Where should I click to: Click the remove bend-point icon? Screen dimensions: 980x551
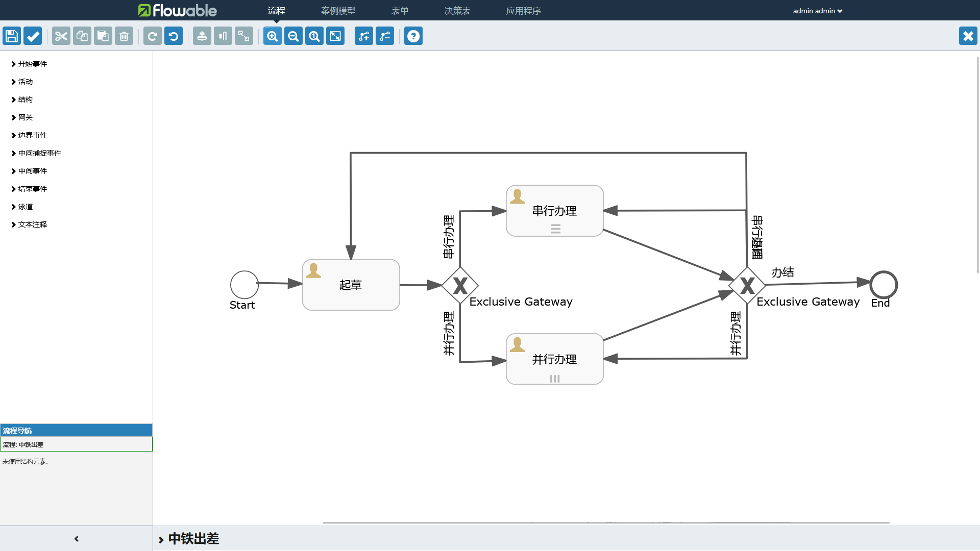tap(385, 36)
